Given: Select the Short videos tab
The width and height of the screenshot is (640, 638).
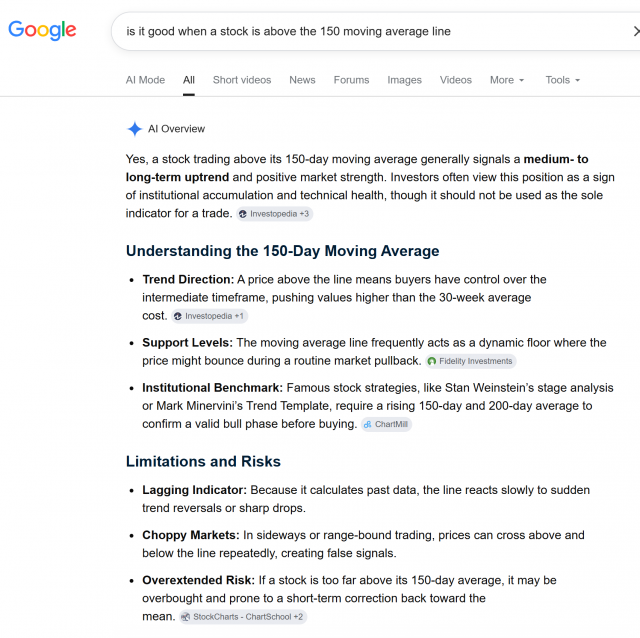Looking at the screenshot, I should pos(242,80).
